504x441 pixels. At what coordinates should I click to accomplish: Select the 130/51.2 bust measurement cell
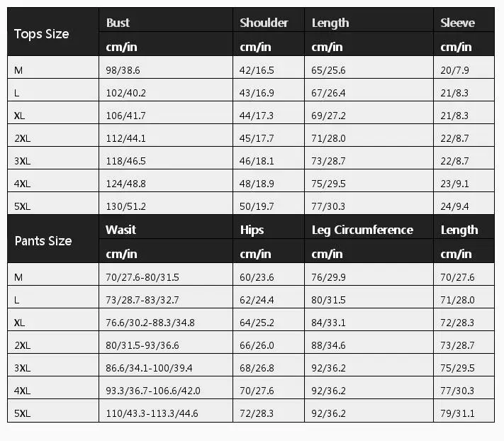click(x=126, y=206)
